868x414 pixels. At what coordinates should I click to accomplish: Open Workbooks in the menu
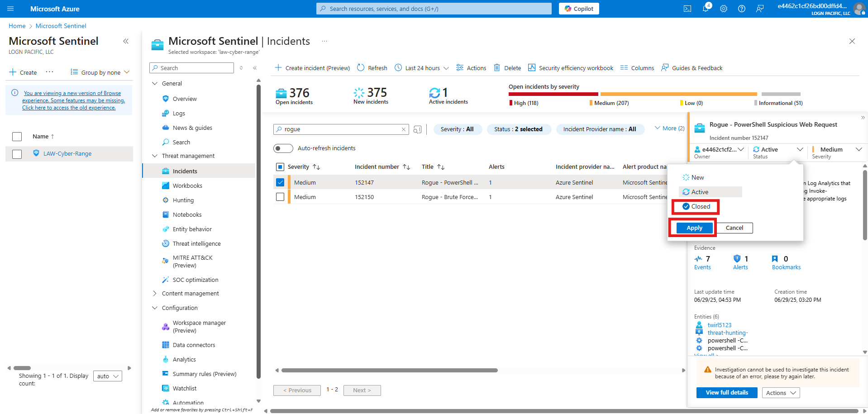[x=187, y=186]
